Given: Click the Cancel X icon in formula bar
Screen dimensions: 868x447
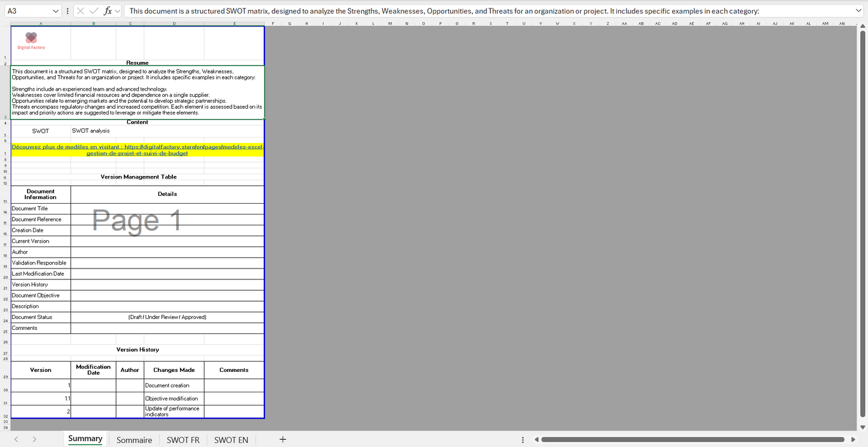Looking at the screenshot, I should coord(80,11).
